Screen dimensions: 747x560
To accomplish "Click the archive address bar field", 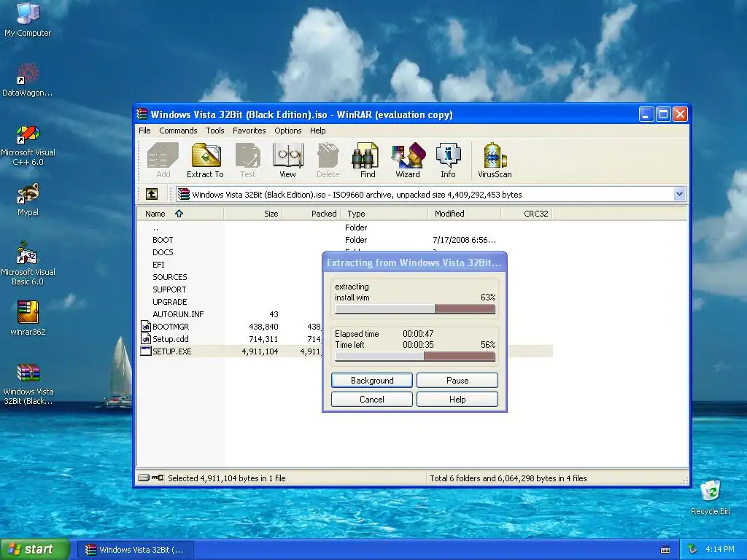I will click(x=430, y=194).
